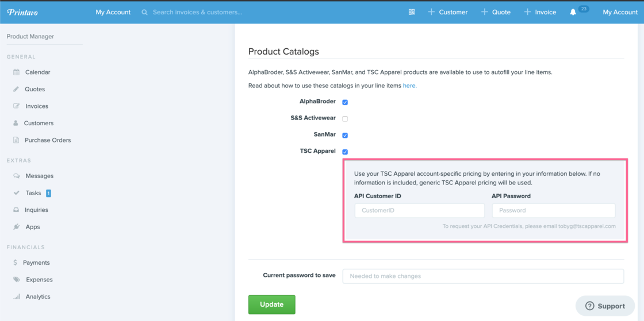Click the green Update button
Image resolution: width=644 pixels, height=321 pixels.
pyautogui.click(x=271, y=304)
